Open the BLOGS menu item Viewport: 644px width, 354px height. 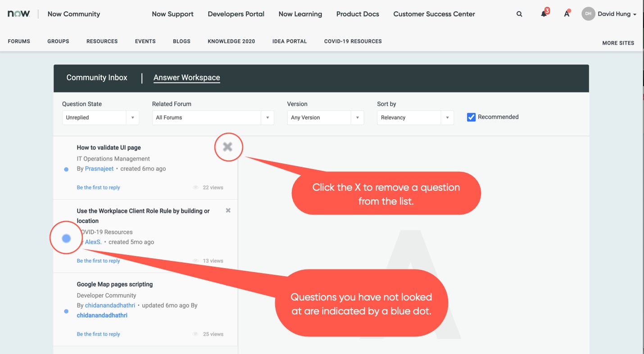[181, 41]
